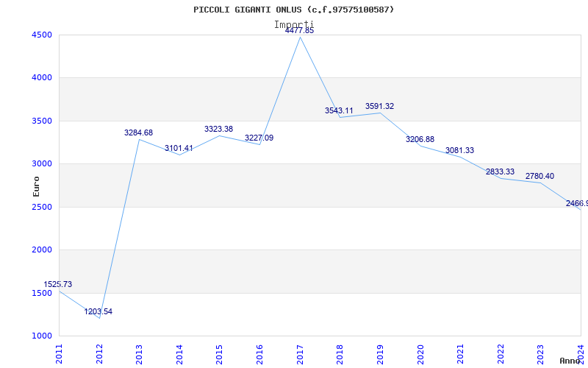Viewport: 588px width, 368px height.
Task: Select the 3101.41 data label
Action: [x=179, y=149]
